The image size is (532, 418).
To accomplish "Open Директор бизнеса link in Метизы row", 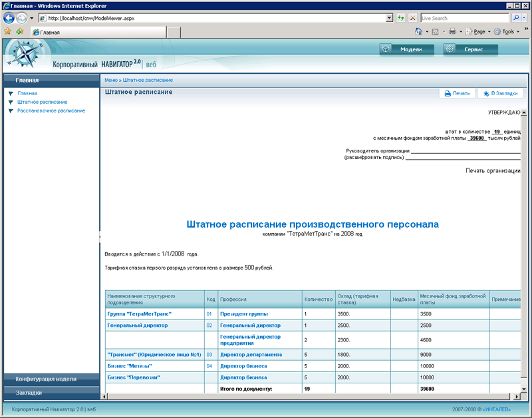I will [x=243, y=366].
